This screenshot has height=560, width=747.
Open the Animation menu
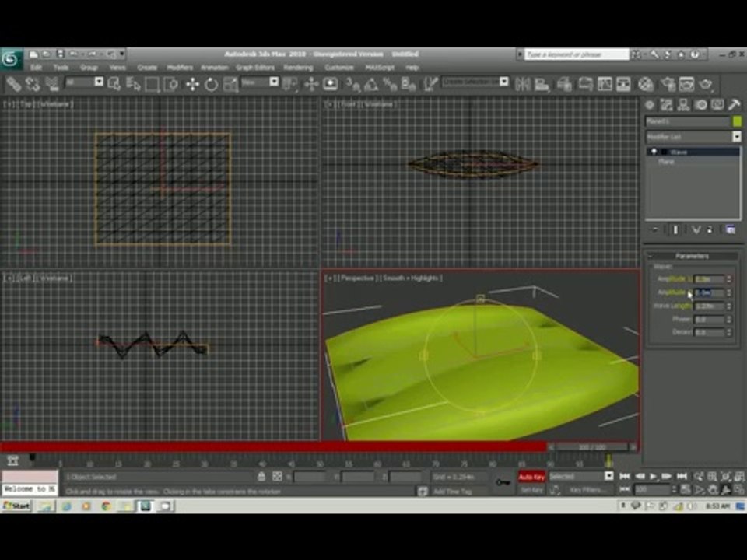point(215,68)
